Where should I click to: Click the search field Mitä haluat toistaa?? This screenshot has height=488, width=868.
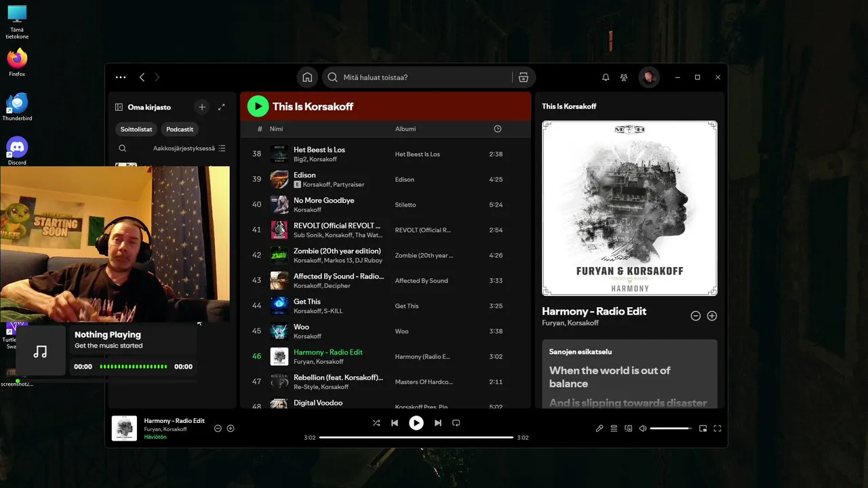(x=417, y=77)
